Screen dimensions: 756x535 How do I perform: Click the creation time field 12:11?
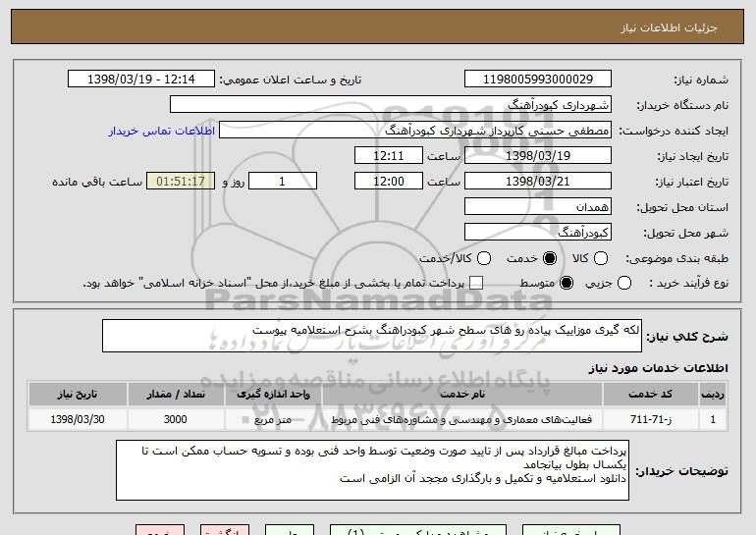click(x=389, y=156)
